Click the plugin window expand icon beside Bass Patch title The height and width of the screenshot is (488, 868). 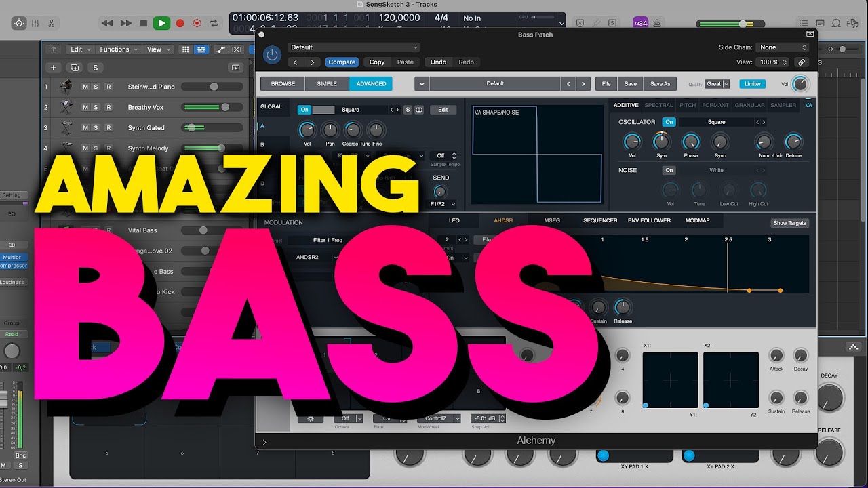coord(810,34)
